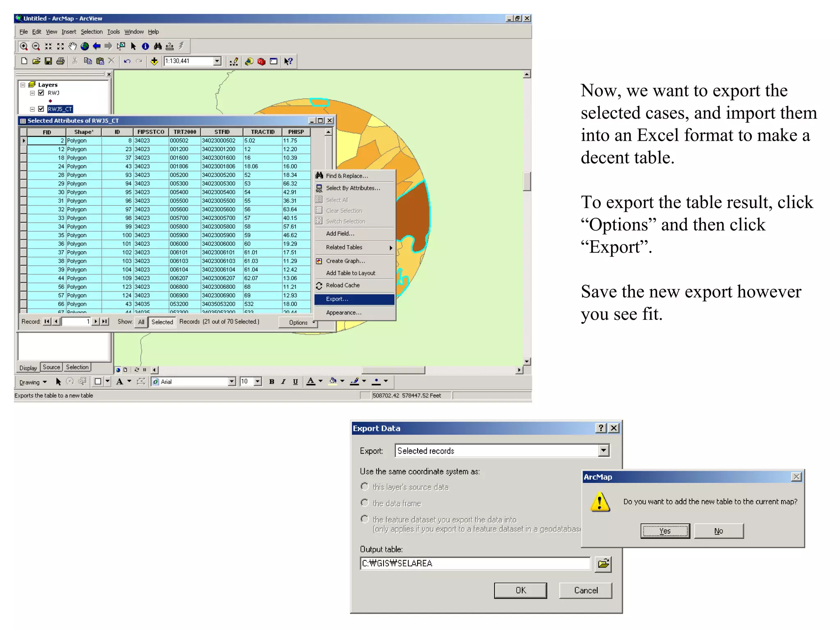Choose Export... from the options menu

tap(355, 299)
